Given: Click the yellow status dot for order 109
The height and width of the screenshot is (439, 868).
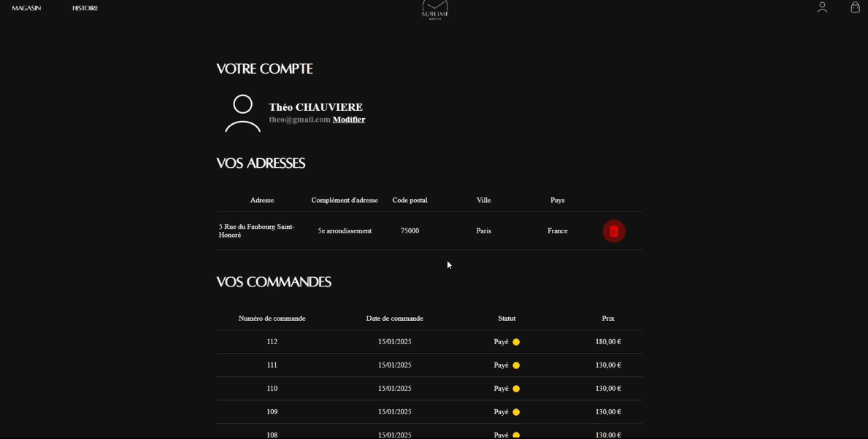Looking at the screenshot, I should pyautogui.click(x=516, y=412).
